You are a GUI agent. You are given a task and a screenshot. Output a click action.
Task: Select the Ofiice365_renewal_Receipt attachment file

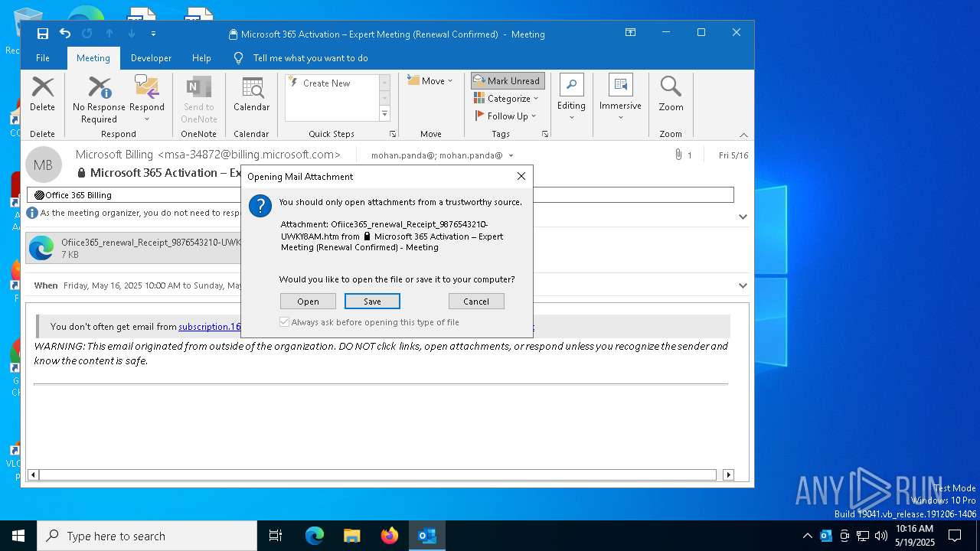(x=134, y=248)
